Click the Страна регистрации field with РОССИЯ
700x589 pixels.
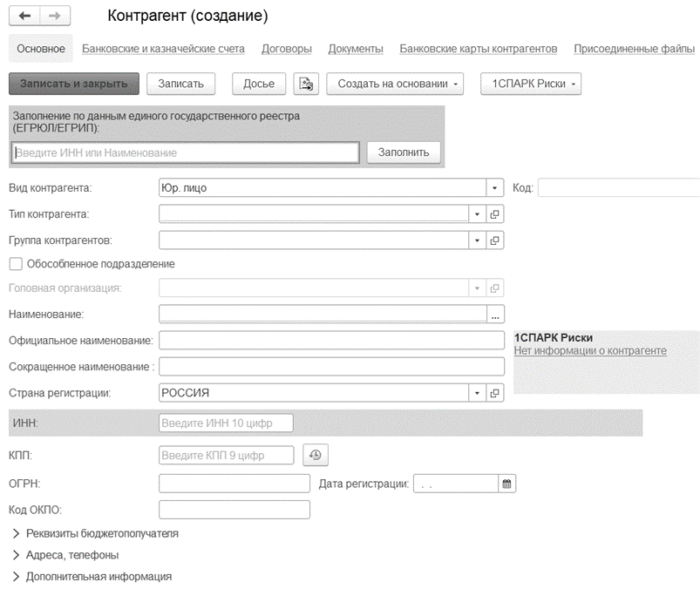point(314,393)
